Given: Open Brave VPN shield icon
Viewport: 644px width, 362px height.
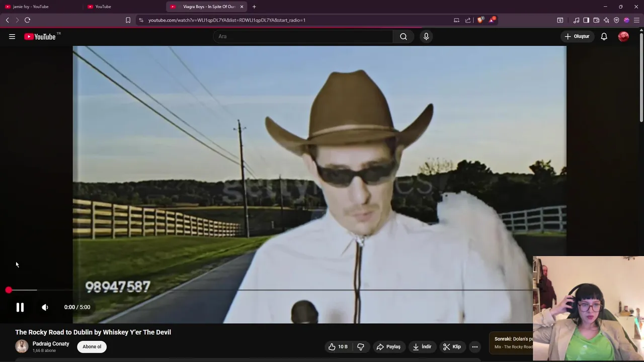Looking at the screenshot, I should coord(616,20).
